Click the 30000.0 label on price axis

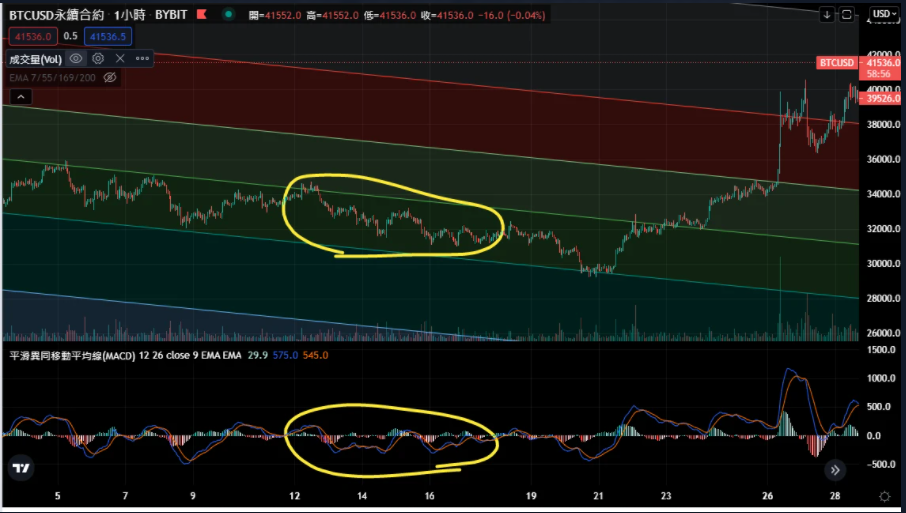[883, 263]
